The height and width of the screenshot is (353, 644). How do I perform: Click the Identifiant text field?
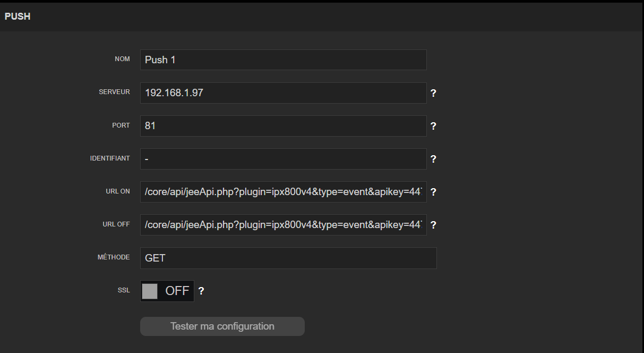pos(283,159)
